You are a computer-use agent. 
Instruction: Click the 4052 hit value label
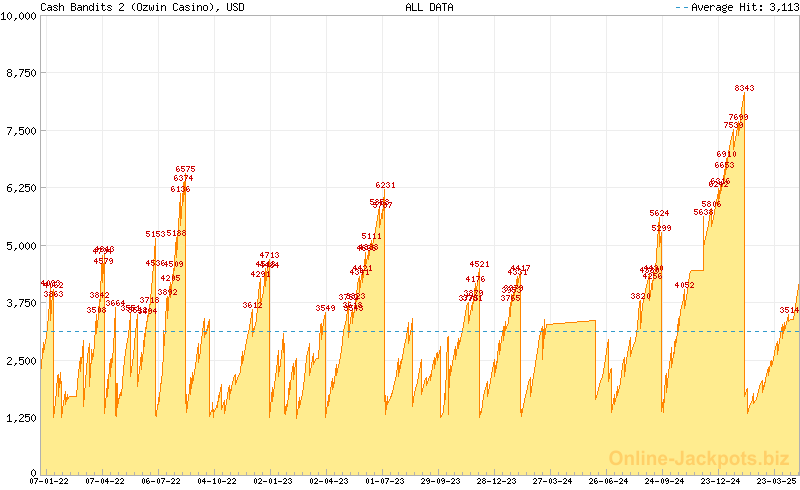point(684,285)
